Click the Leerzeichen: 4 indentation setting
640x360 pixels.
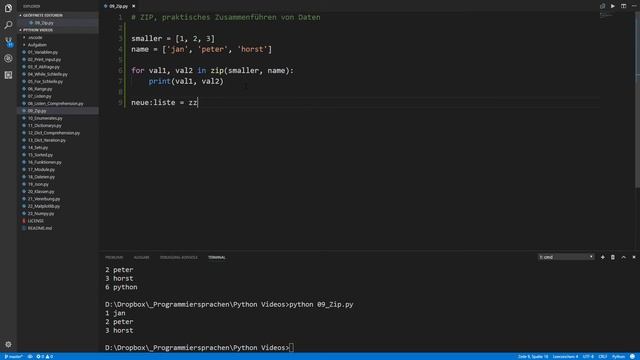click(x=565, y=356)
